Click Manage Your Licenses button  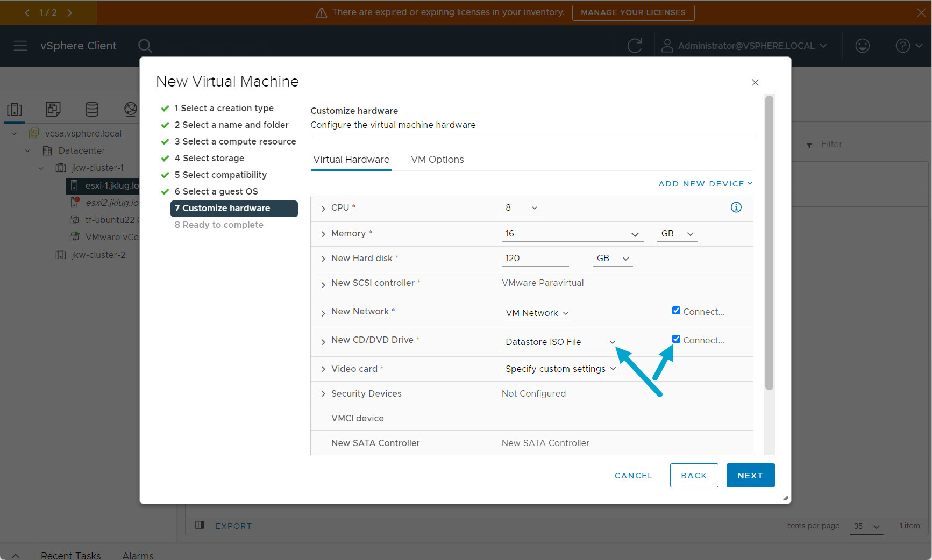[x=633, y=12]
